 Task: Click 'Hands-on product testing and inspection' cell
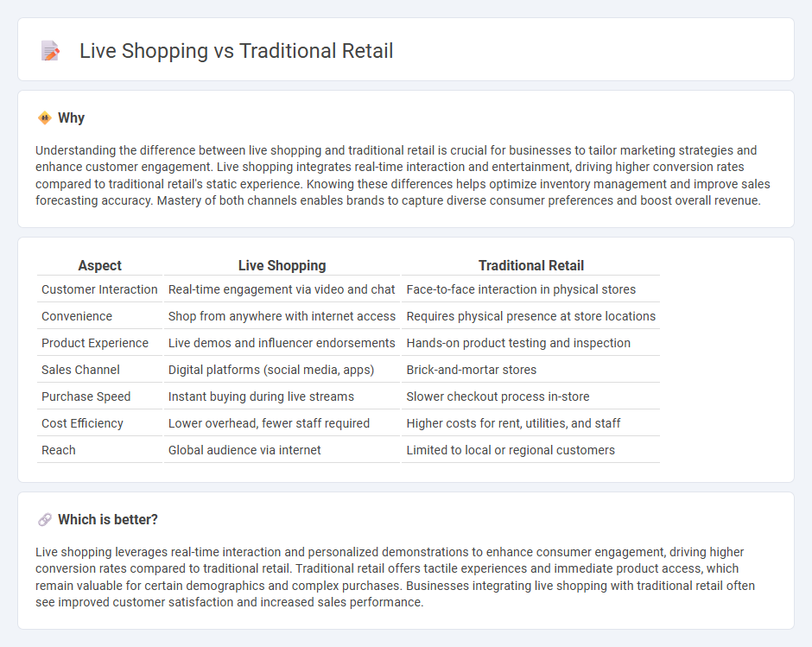click(530, 344)
